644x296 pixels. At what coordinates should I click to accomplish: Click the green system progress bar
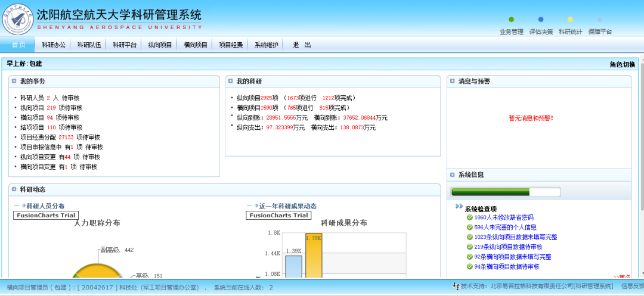490,192
